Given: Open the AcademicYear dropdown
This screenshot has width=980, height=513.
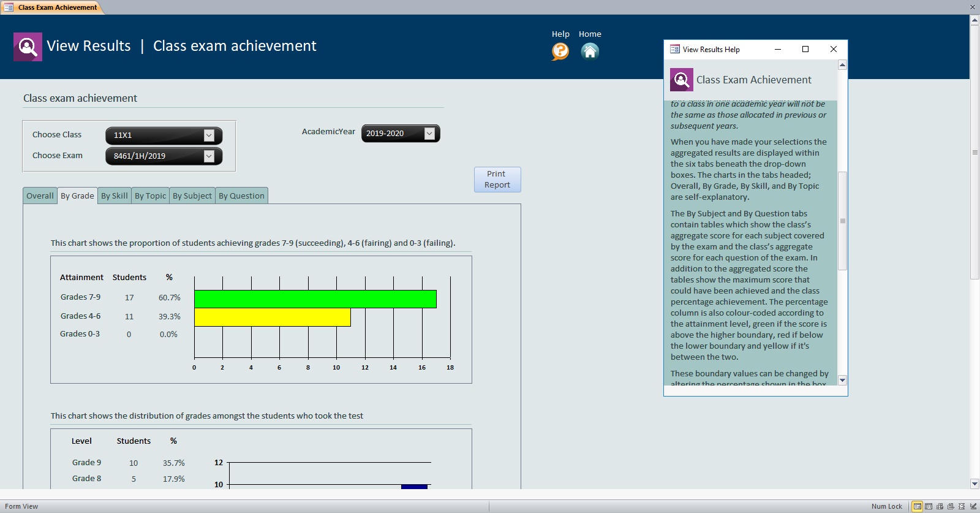Looking at the screenshot, I should click(429, 134).
